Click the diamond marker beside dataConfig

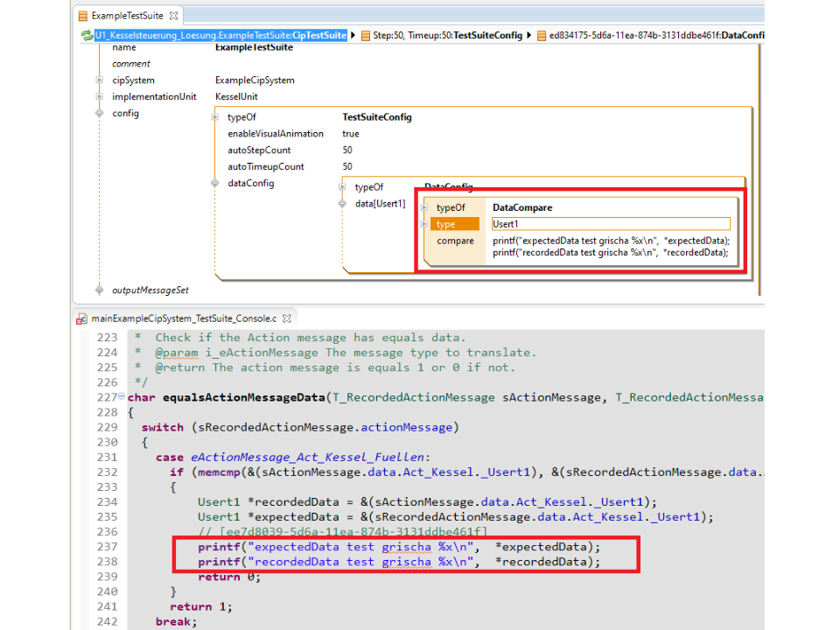click(215, 183)
